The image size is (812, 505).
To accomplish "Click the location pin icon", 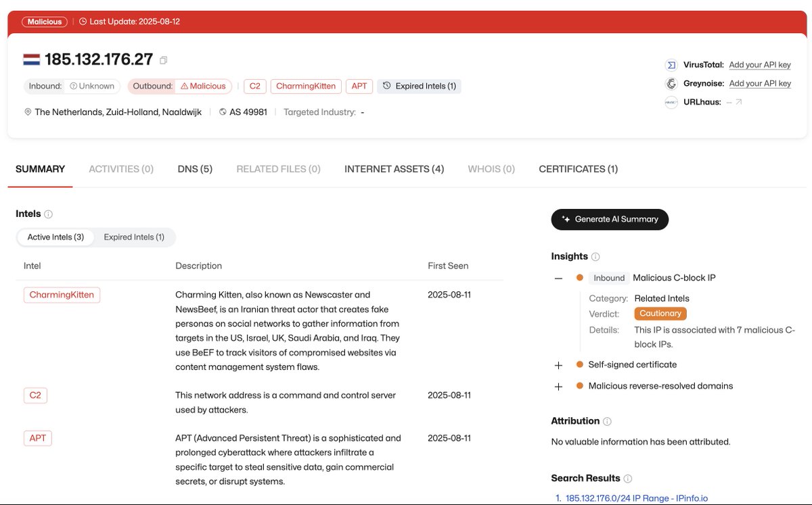I will (28, 112).
